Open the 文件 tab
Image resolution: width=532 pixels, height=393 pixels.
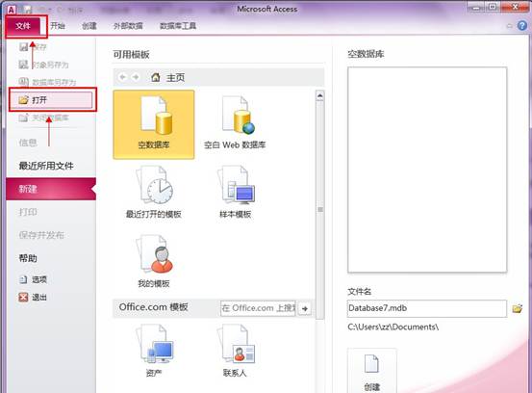pyautogui.click(x=23, y=26)
